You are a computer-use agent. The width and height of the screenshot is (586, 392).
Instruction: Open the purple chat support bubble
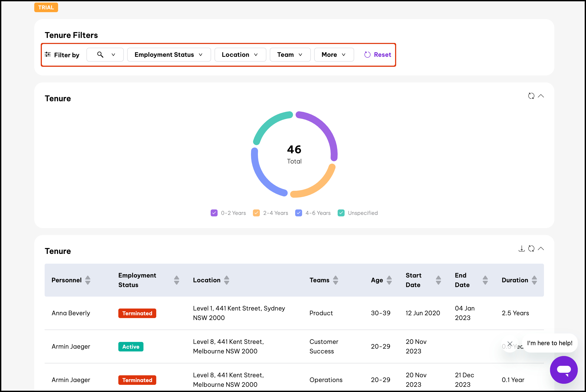pos(563,370)
